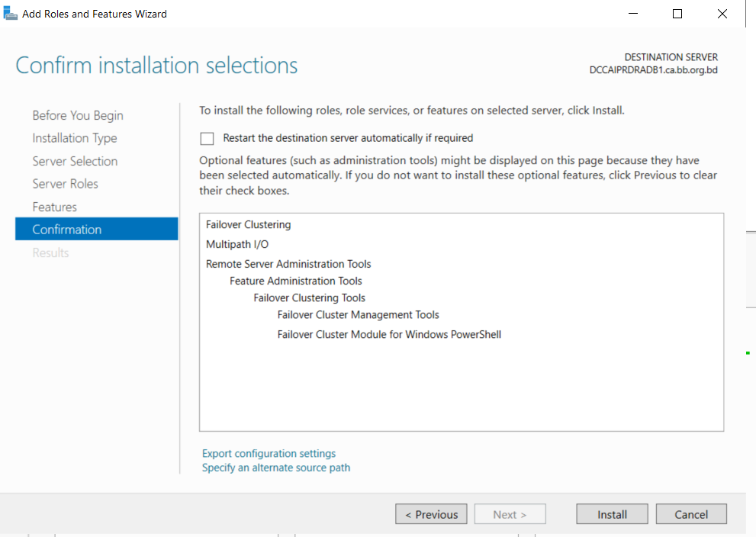Go to the Before You Begin step
Image resolution: width=756 pixels, height=537 pixels.
point(78,116)
